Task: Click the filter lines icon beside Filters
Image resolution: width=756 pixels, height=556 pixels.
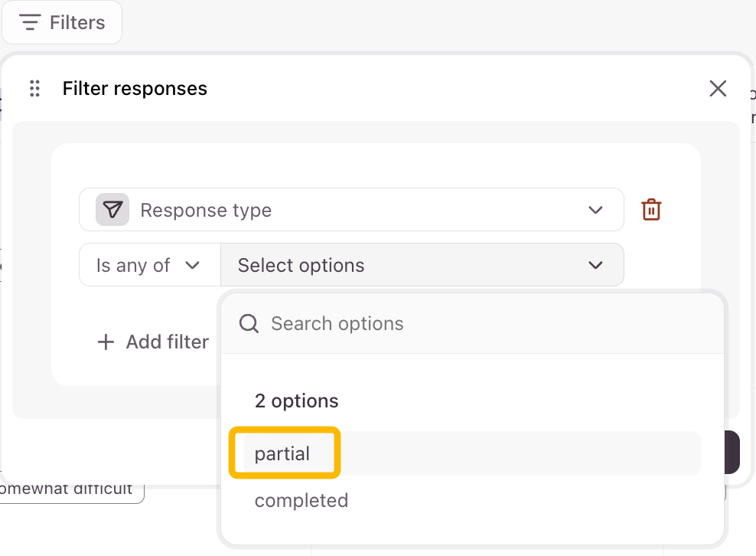Action: (x=31, y=23)
